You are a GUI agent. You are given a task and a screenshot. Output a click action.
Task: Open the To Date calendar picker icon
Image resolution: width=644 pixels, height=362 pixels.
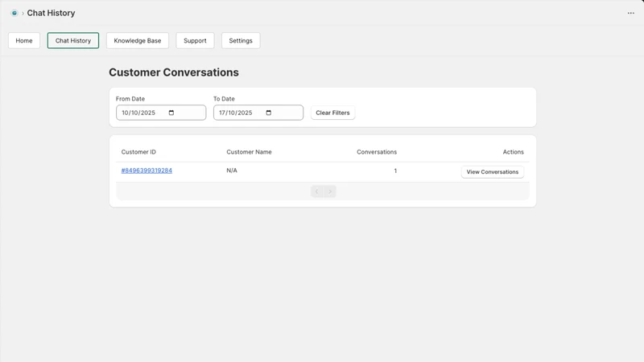pos(269,113)
